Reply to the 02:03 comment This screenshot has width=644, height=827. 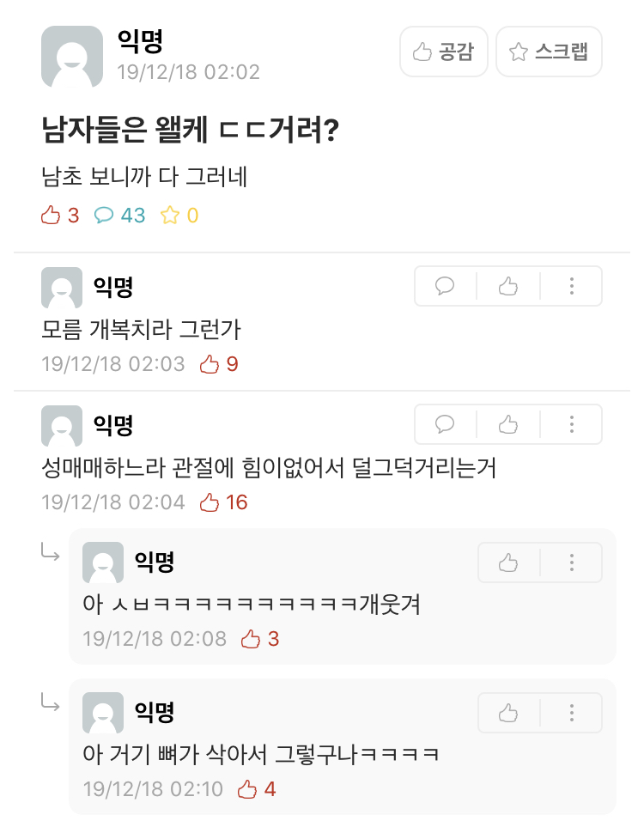pos(445,286)
